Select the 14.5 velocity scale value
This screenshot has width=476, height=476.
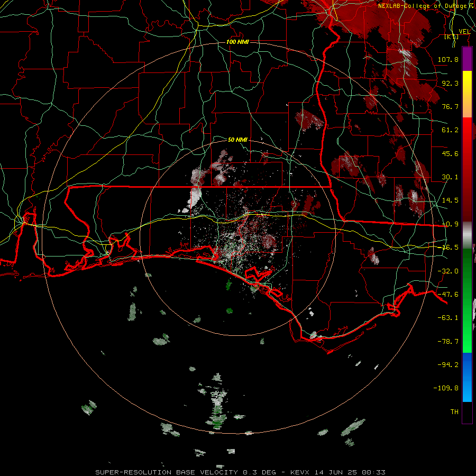point(450,200)
